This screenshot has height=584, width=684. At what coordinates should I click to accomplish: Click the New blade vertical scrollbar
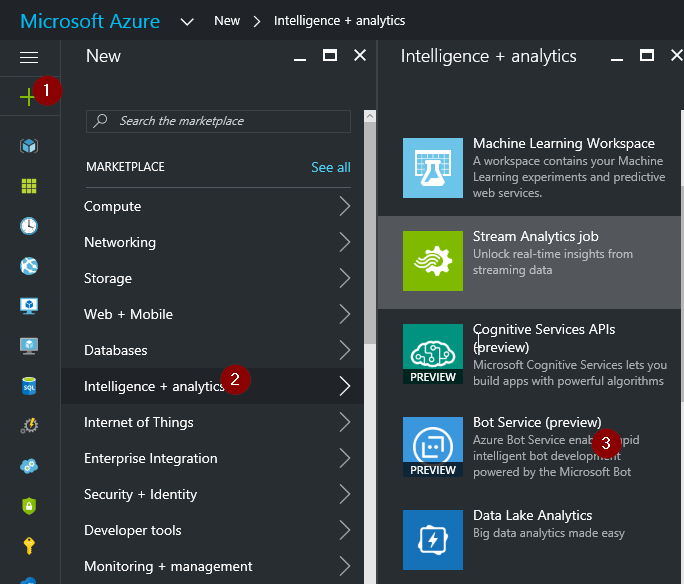coord(370,300)
